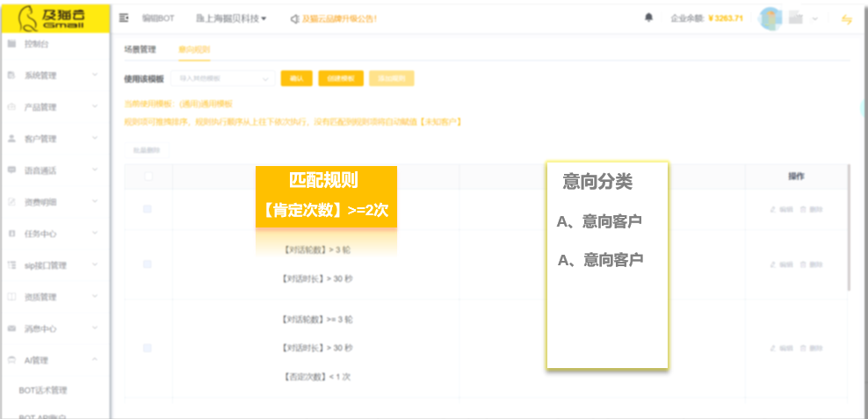868x419 pixels.
Task: Open notifications via the bell icon
Action: click(x=649, y=18)
